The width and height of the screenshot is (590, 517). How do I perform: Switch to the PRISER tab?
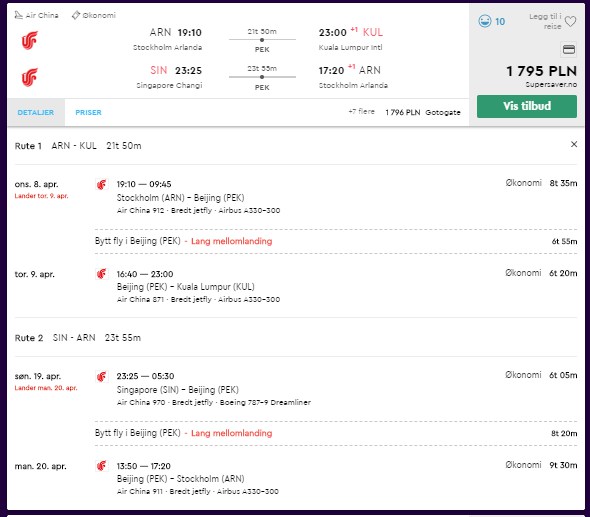tap(88, 113)
